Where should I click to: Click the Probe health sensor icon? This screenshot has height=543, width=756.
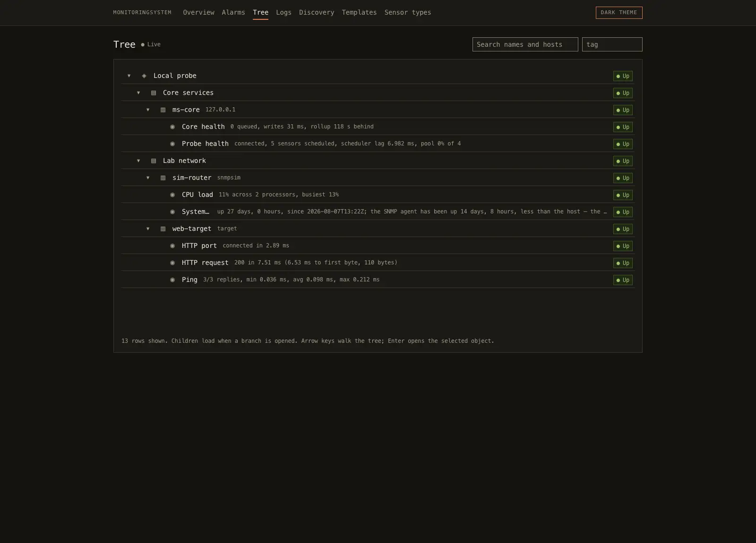(172, 144)
